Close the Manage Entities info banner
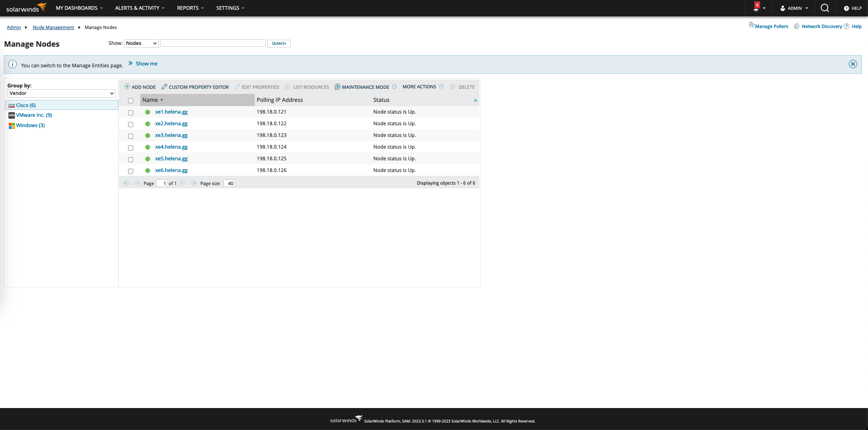 point(853,64)
